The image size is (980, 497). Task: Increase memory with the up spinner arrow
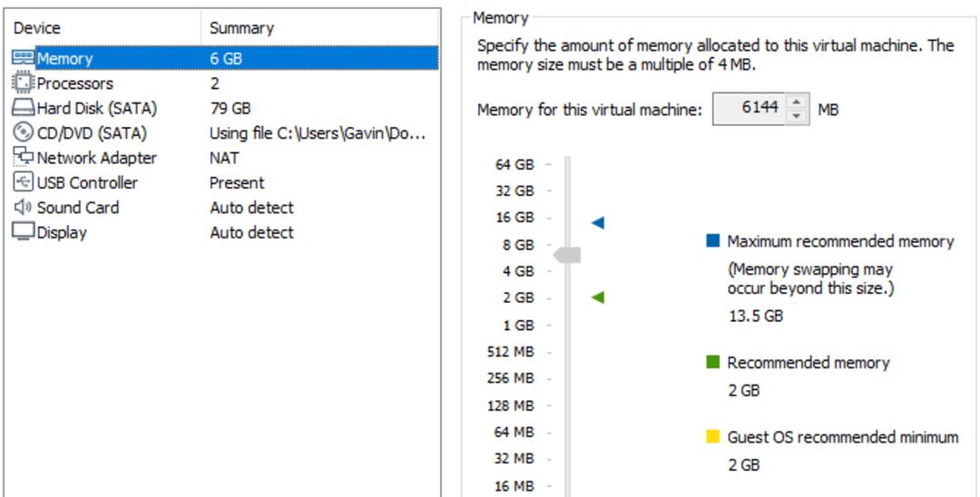click(x=797, y=102)
